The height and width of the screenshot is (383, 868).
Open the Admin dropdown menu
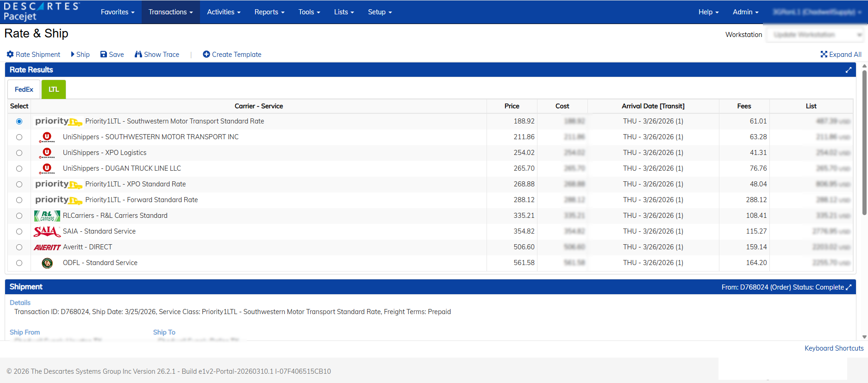pos(745,12)
